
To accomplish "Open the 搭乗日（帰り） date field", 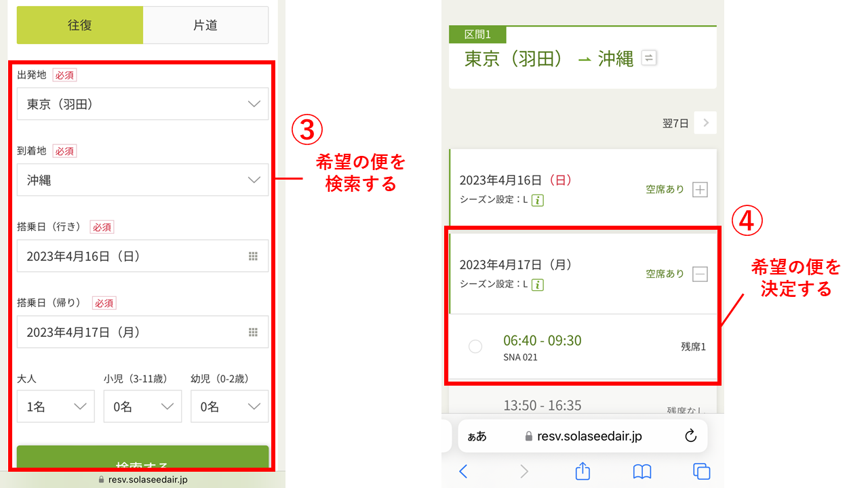I will 142,331.
